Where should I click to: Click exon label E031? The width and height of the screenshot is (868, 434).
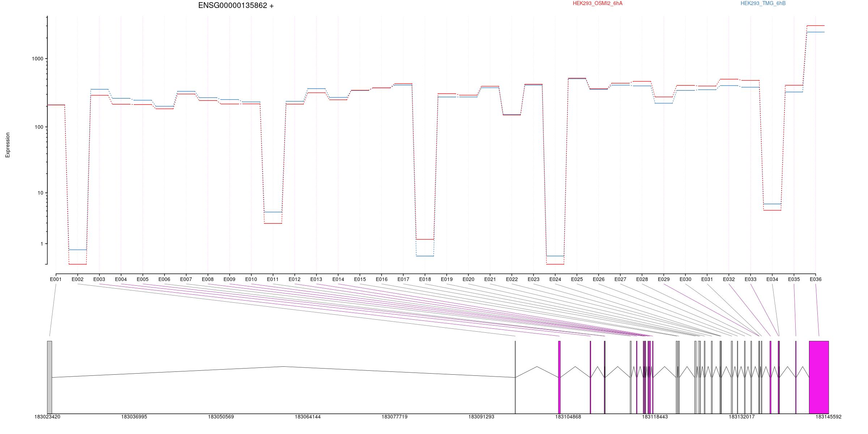coord(707,279)
